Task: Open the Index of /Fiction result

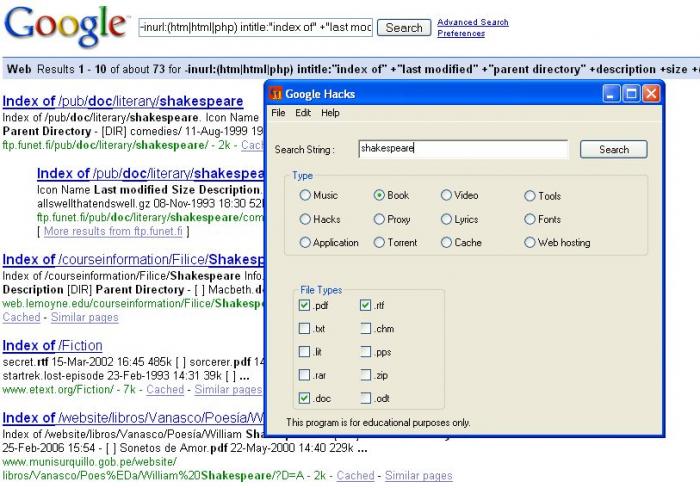Action: [x=52, y=346]
